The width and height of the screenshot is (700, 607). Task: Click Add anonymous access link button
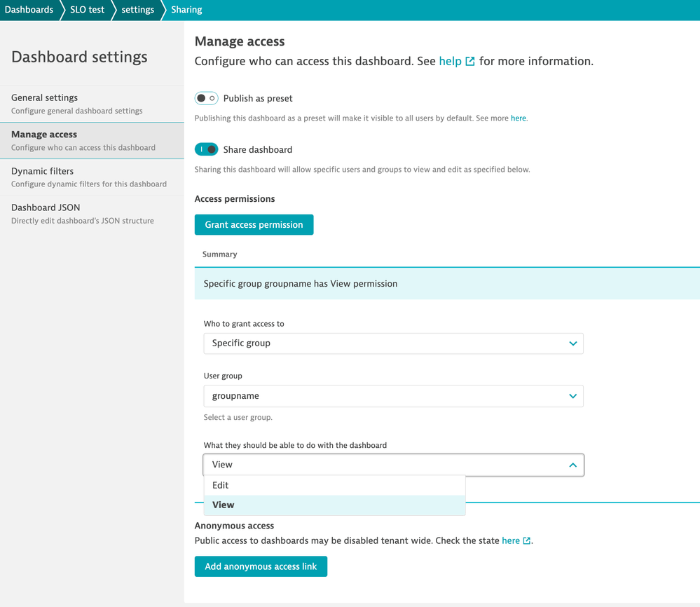coord(261,566)
